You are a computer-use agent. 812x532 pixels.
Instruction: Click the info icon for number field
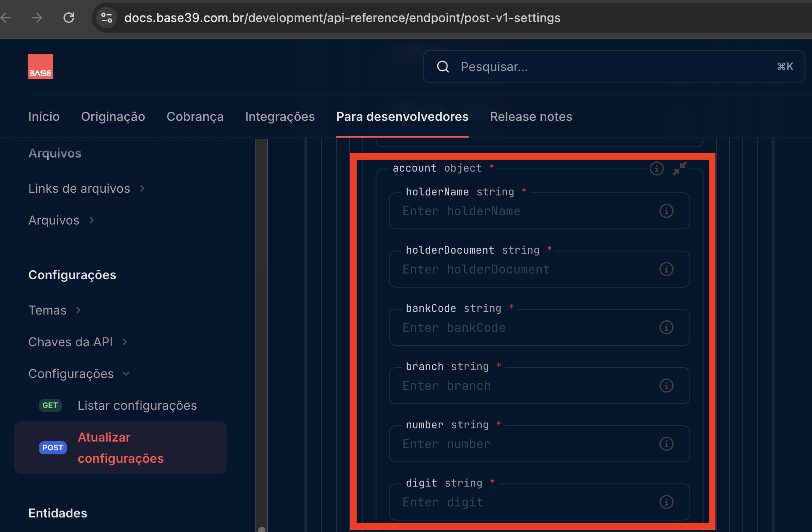(x=666, y=444)
